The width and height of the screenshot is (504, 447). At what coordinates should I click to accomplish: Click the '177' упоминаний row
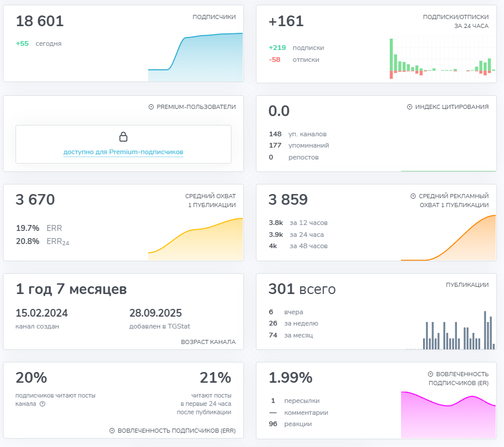click(x=299, y=145)
